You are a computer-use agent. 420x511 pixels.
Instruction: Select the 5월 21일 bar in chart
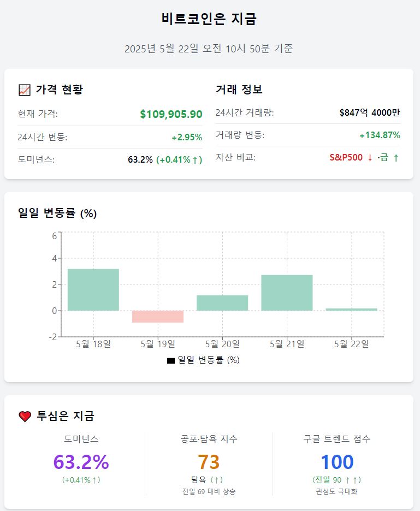point(287,293)
